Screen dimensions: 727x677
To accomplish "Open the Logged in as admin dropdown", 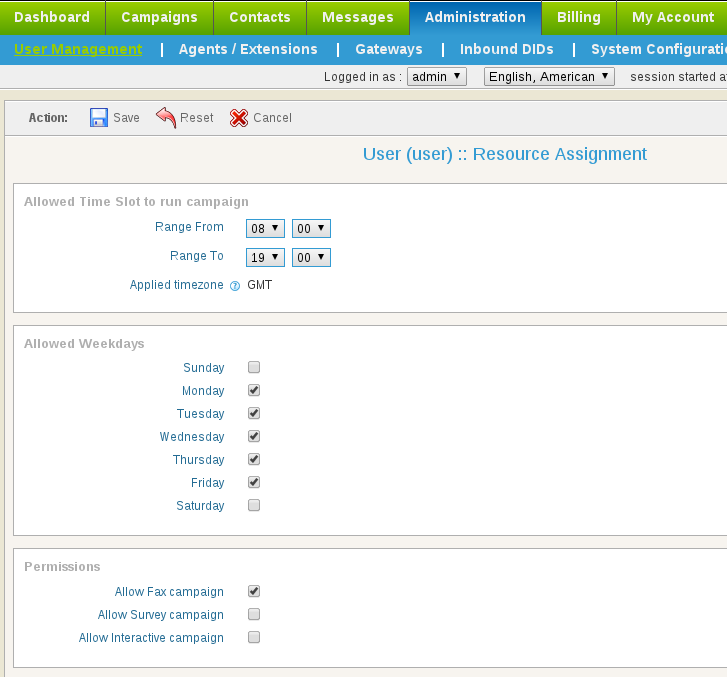I will click(437, 77).
